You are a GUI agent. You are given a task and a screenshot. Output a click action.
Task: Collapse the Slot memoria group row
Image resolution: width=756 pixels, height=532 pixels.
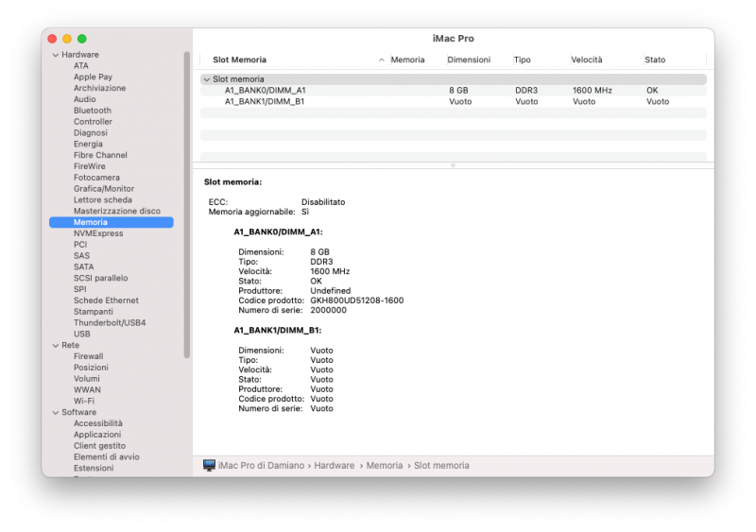click(x=207, y=79)
